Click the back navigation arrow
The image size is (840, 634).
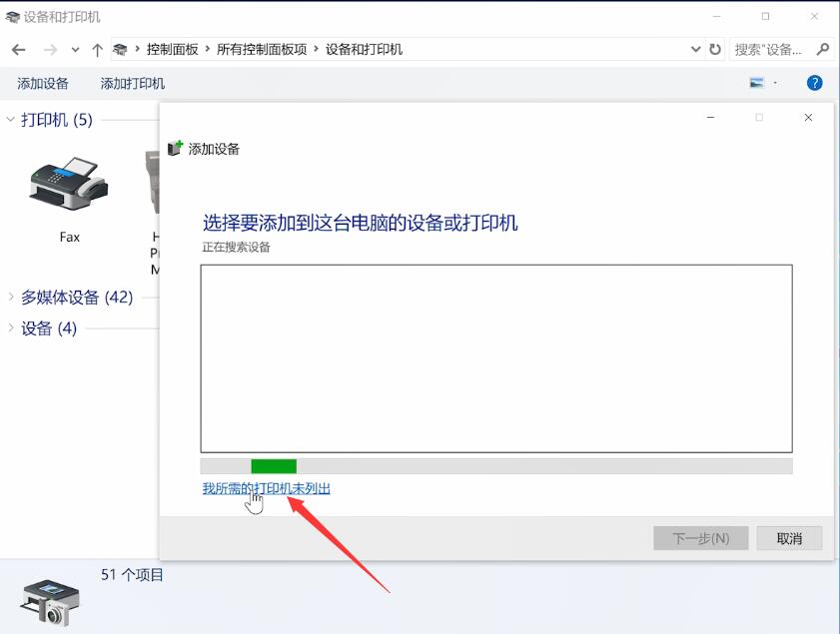coord(17,48)
